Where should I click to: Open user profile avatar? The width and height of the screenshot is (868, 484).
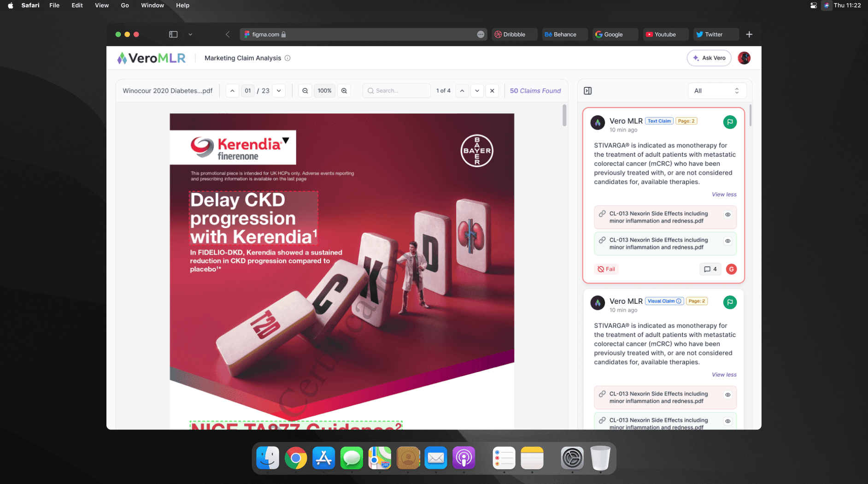click(x=744, y=58)
